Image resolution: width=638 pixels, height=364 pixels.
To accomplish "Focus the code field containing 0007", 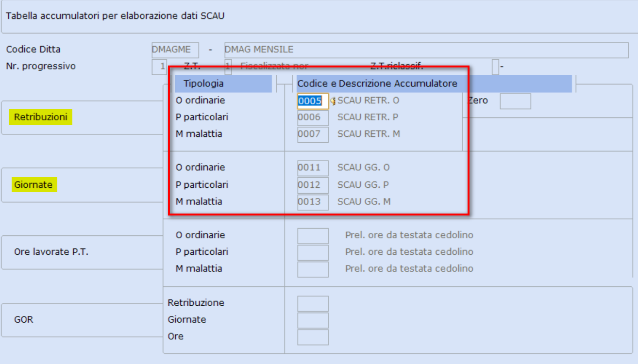I will coord(313,134).
